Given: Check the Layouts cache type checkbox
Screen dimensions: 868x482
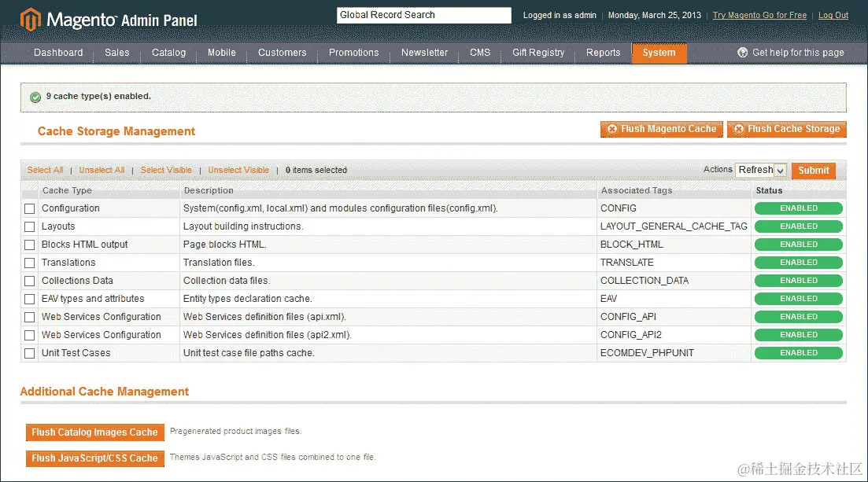Looking at the screenshot, I should (x=29, y=226).
